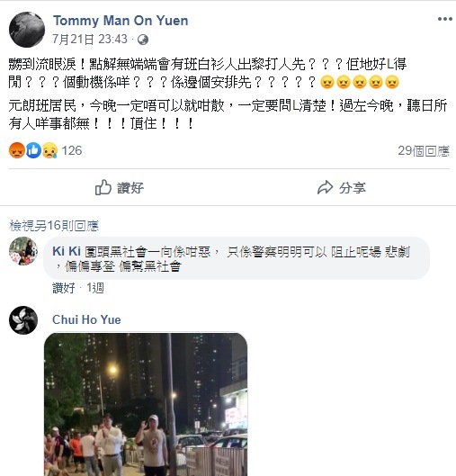This screenshot has height=476, width=456.
Task: Click the thumbs-up outline icon beside 讚好
Action: pyautogui.click(x=103, y=187)
